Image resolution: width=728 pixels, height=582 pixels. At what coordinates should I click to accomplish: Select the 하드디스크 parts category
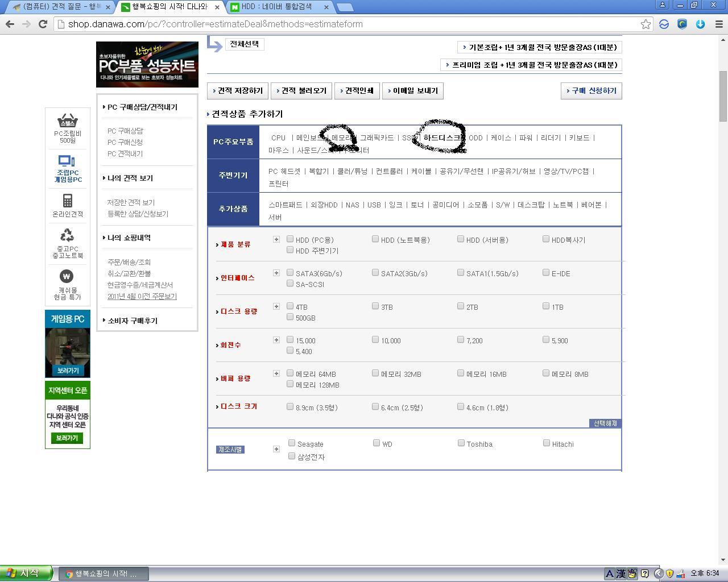tap(442, 138)
